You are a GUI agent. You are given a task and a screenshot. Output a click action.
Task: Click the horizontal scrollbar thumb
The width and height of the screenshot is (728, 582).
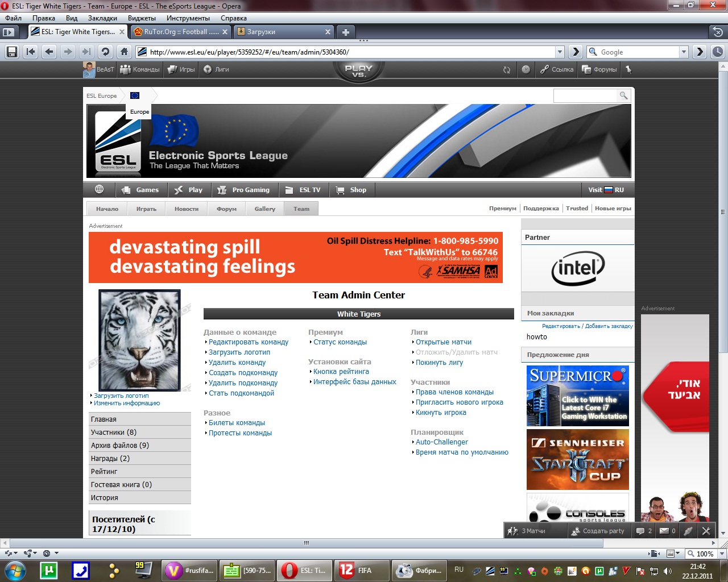tap(306, 543)
